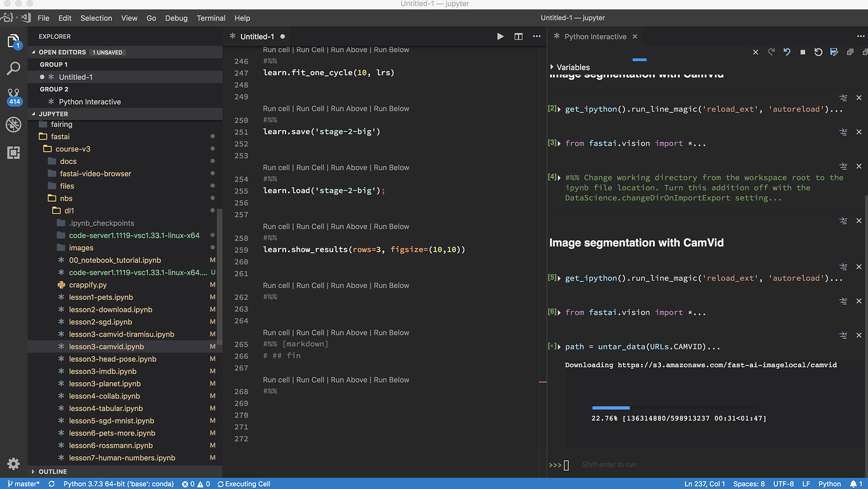
Task: Open notifications bell in the status bar
Action: coord(856,484)
